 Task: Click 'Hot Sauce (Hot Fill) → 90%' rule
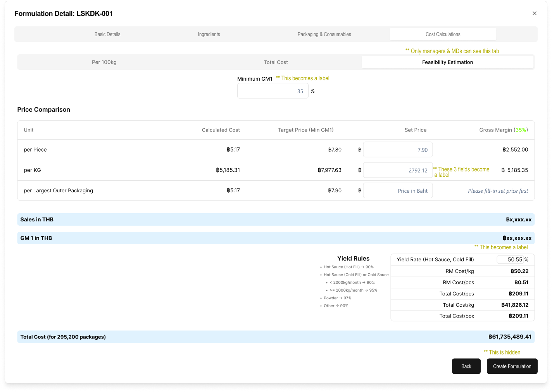tap(348, 267)
